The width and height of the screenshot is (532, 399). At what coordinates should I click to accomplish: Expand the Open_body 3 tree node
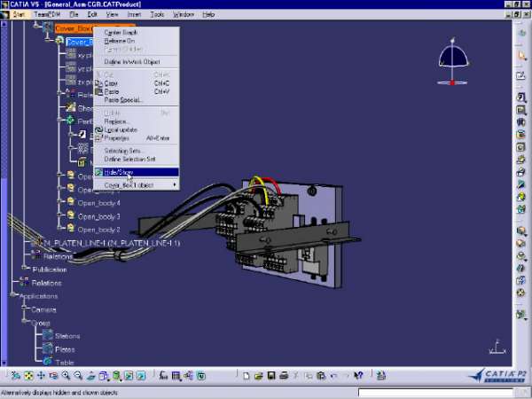tap(59, 214)
